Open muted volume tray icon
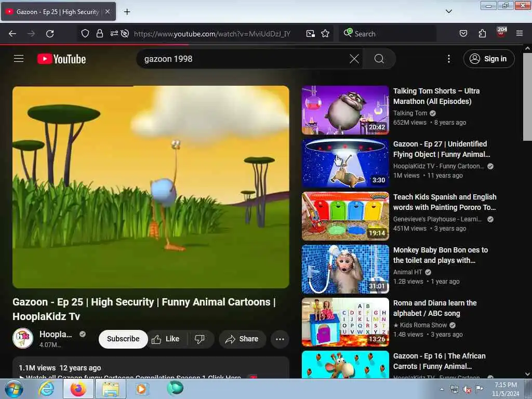Image resolution: width=532 pixels, height=399 pixels. pos(467,390)
